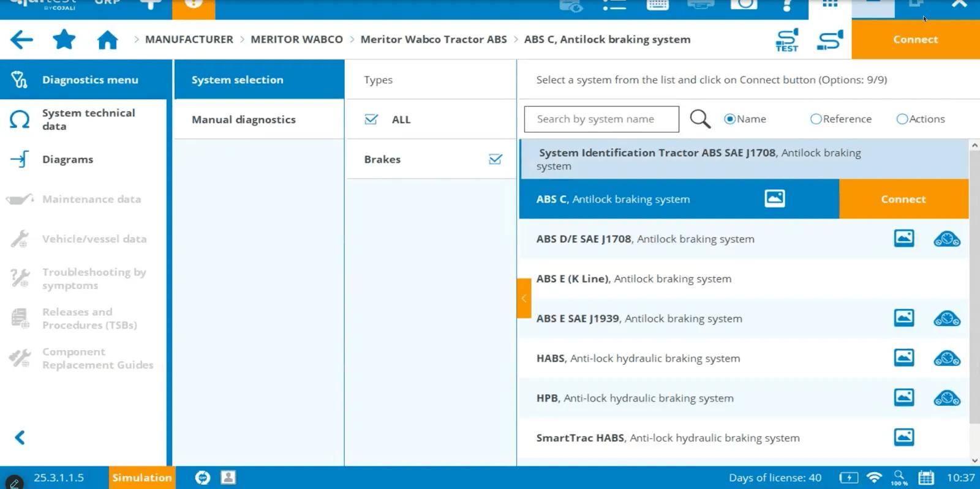980x489 pixels.
Task: Open the image icon on ABS C row
Action: point(775,198)
